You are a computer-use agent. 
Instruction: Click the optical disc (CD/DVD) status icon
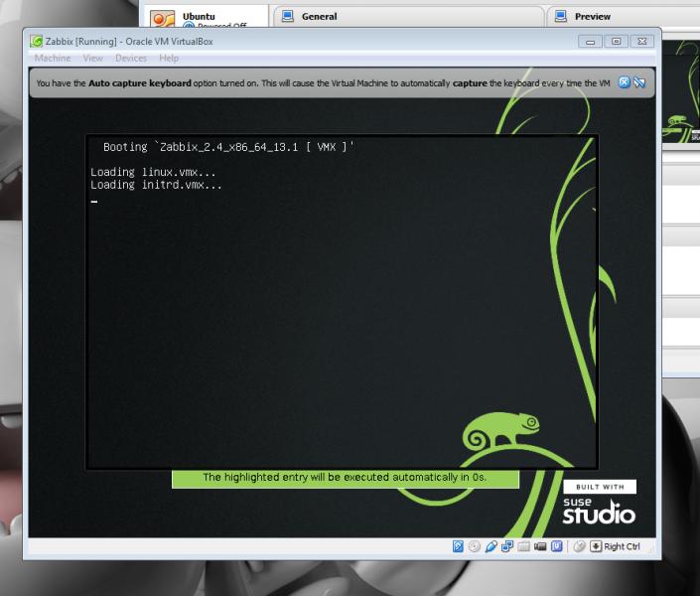pos(474,546)
